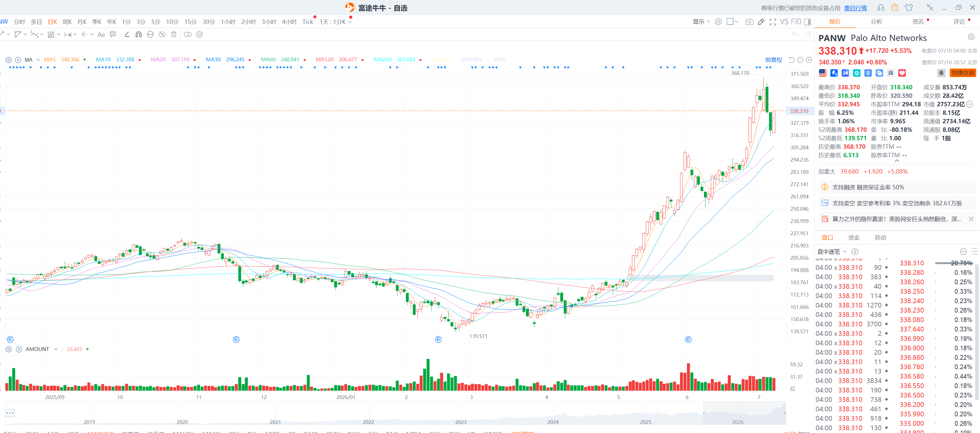Screen dimensions: 980x433
Task: Enter fullscreen chart mode icon
Action: [773, 22]
